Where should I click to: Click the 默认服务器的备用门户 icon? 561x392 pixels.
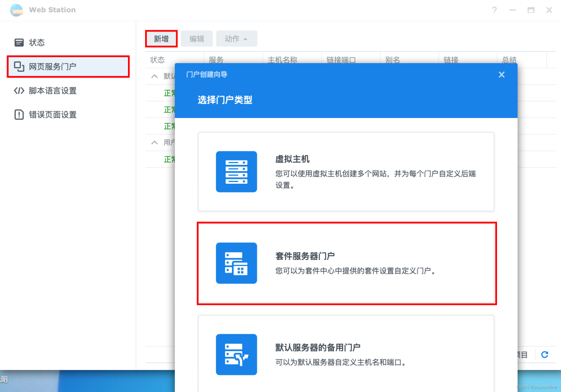(236, 354)
